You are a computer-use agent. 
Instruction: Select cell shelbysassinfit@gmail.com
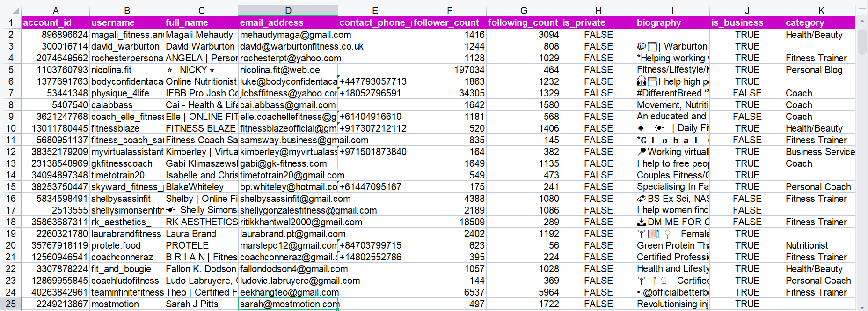[288, 199]
